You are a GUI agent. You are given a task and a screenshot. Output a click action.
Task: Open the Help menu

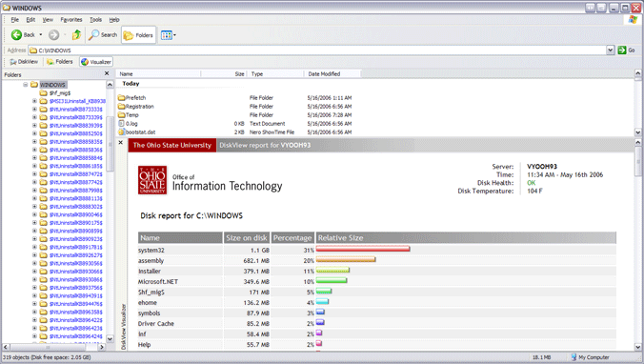click(114, 20)
